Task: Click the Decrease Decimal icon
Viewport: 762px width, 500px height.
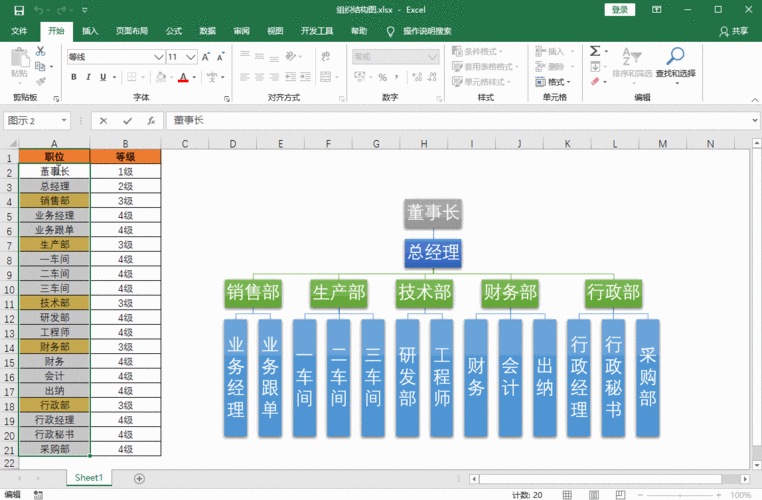Action: [432, 77]
